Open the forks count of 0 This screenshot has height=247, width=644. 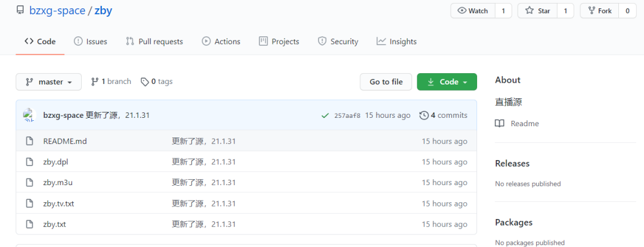pyautogui.click(x=627, y=11)
